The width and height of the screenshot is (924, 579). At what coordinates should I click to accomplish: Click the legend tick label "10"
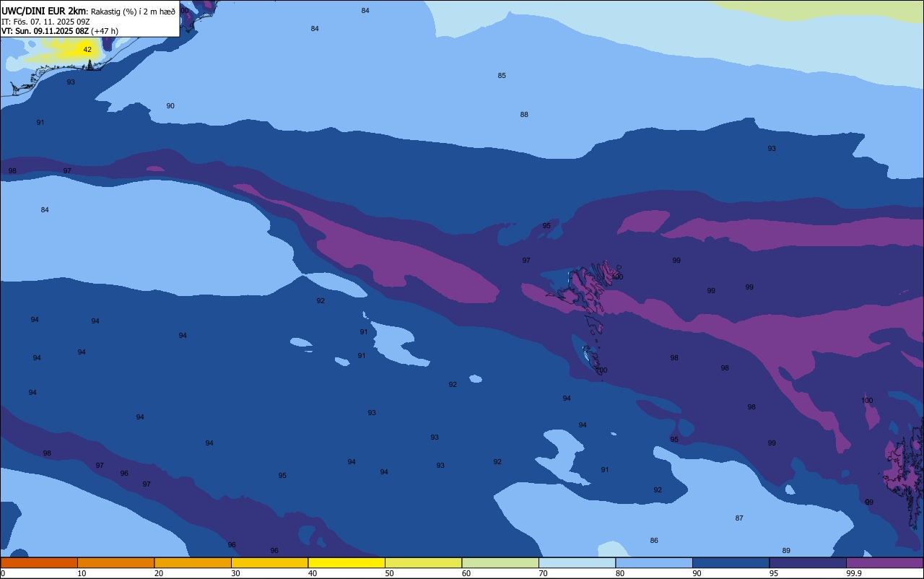coord(82,573)
